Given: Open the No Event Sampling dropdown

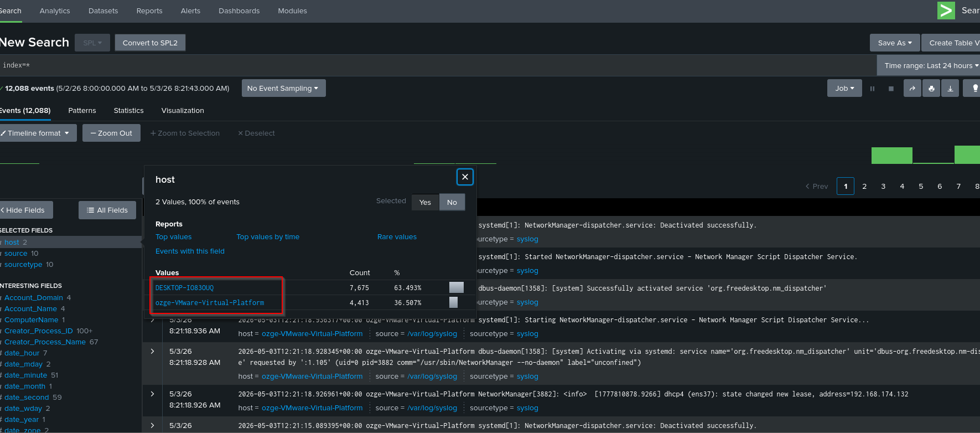Looking at the screenshot, I should point(283,88).
